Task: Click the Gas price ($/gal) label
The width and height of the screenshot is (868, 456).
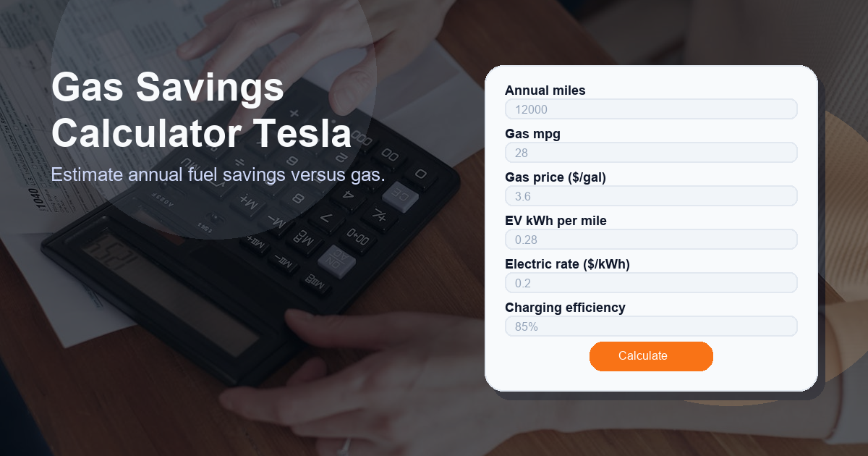Action: [x=556, y=177]
